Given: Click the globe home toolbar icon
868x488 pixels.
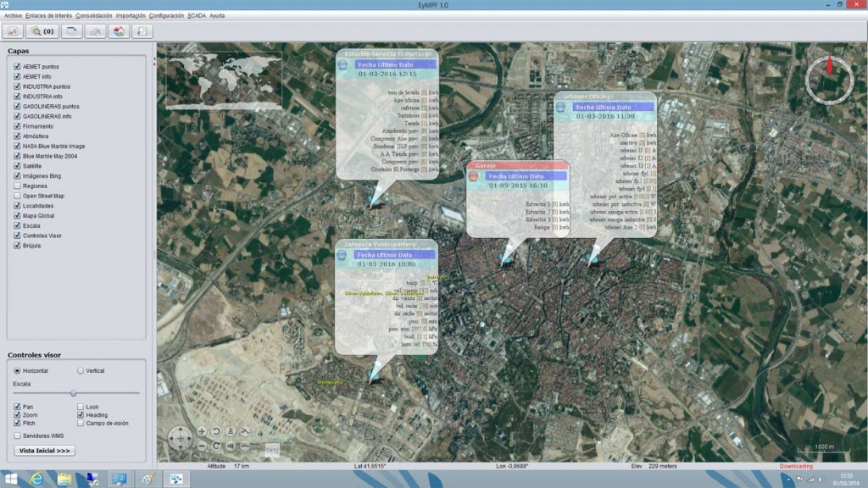Looking at the screenshot, I should (x=119, y=31).
